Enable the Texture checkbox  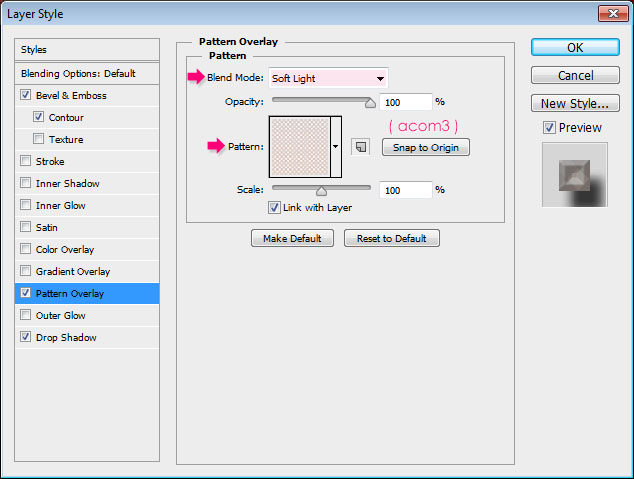coord(38,139)
